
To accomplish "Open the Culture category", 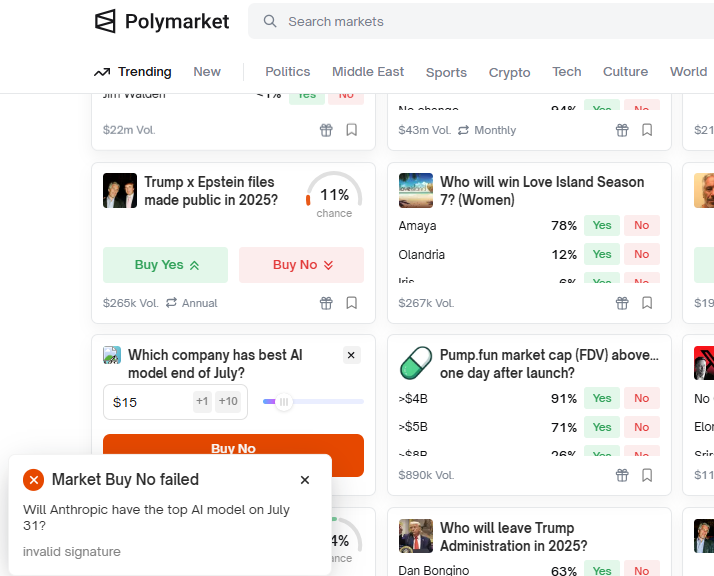I will click(x=625, y=72).
